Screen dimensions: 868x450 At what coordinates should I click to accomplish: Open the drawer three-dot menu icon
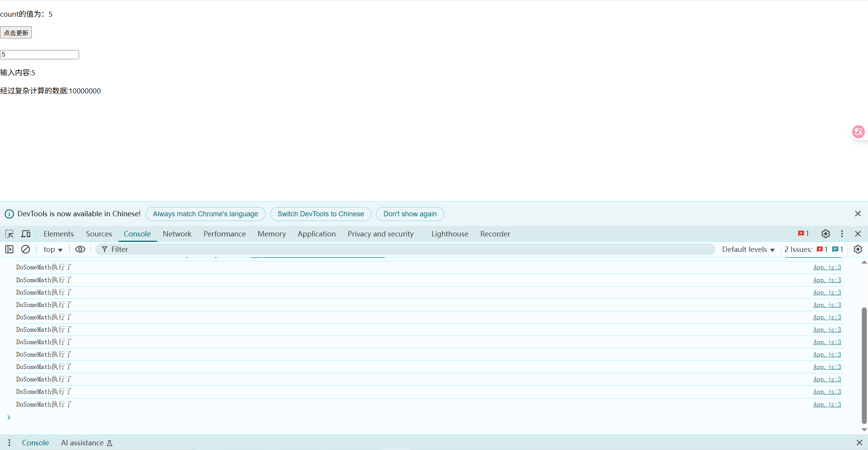pos(9,443)
